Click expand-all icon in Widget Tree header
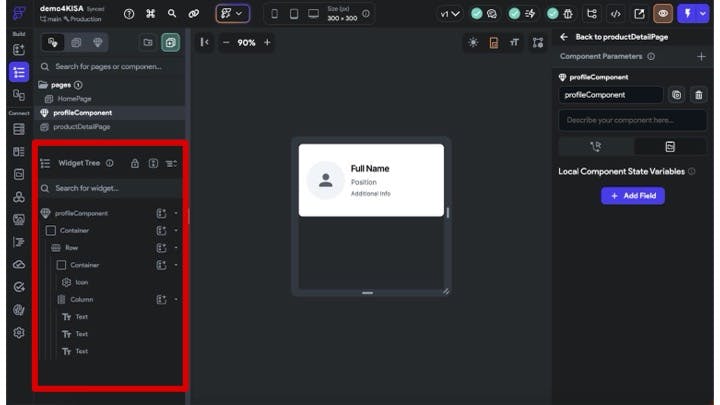 point(153,163)
